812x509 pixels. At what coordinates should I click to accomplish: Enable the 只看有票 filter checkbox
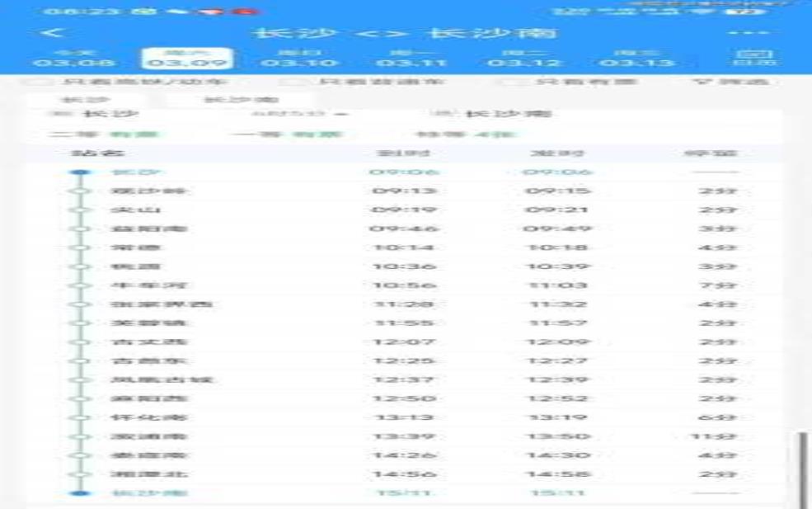coord(510,82)
